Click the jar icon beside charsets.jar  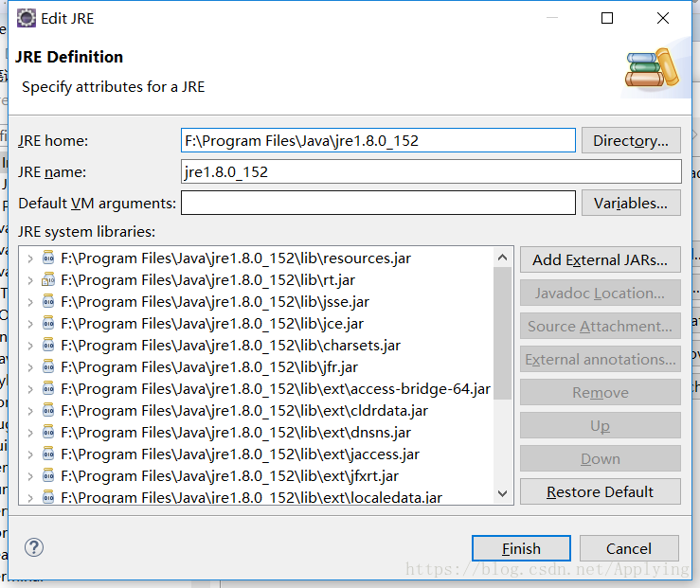tap(48, 346)
